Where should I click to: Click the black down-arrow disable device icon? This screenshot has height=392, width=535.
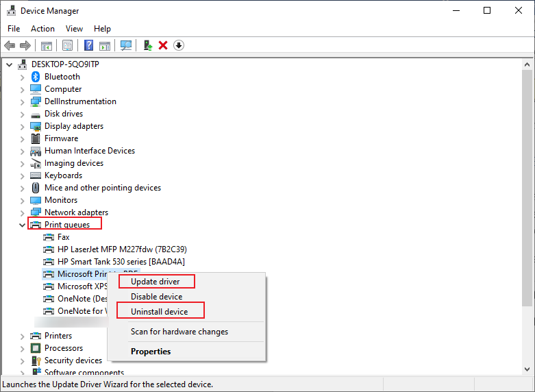179,45
